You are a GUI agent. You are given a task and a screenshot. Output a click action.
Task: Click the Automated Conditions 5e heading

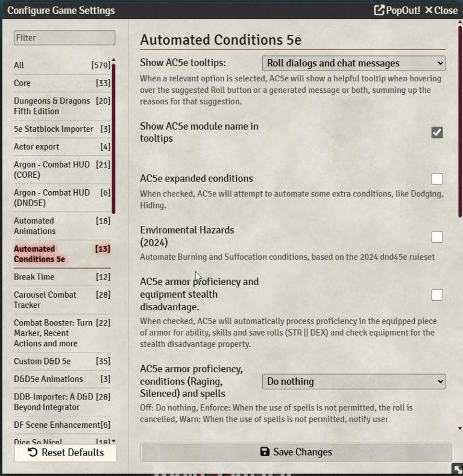[x=221, y=40]
